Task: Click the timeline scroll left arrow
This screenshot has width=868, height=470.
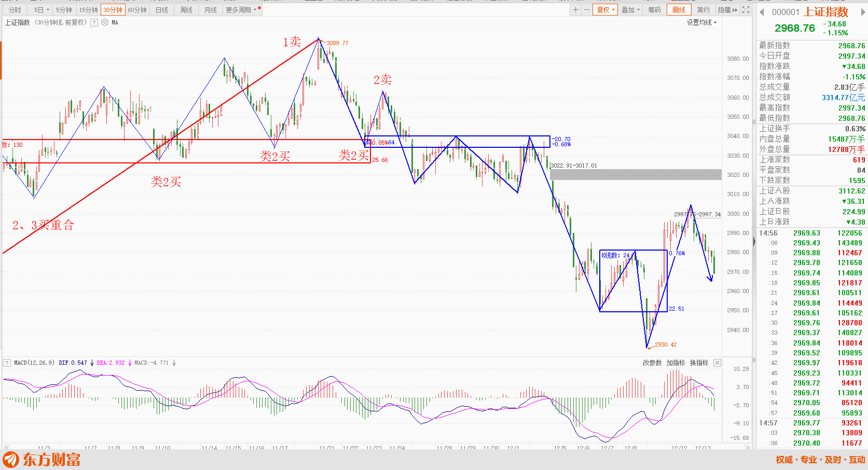Action: pos(6,447)
